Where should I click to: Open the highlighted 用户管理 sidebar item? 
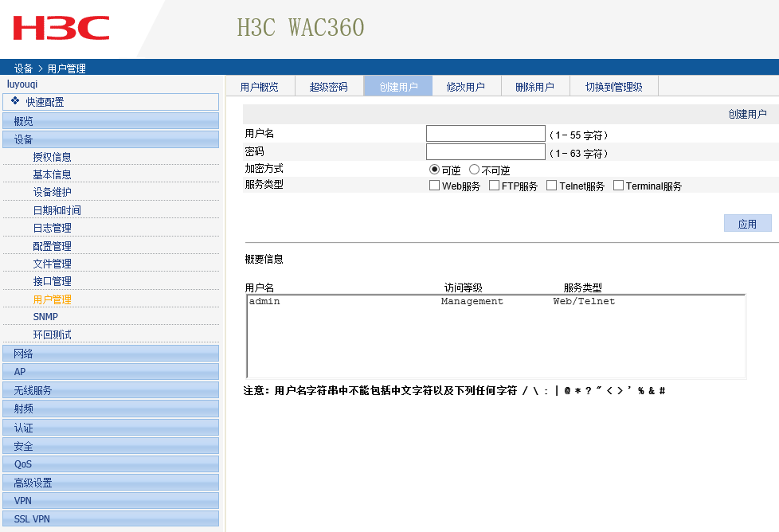(x=52, y=299)
